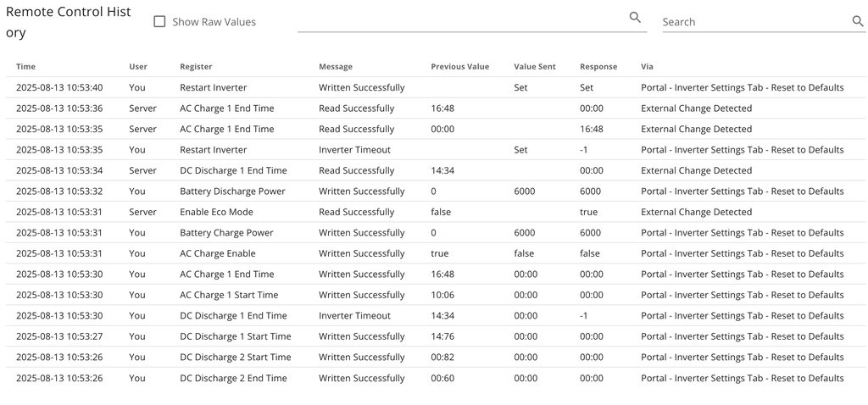Image resolution: width=868 pixels, height=405 pixels.
Task: Click the magnifier icon in the right Search field
Action: pyautogui.click(x=857, y=21)
